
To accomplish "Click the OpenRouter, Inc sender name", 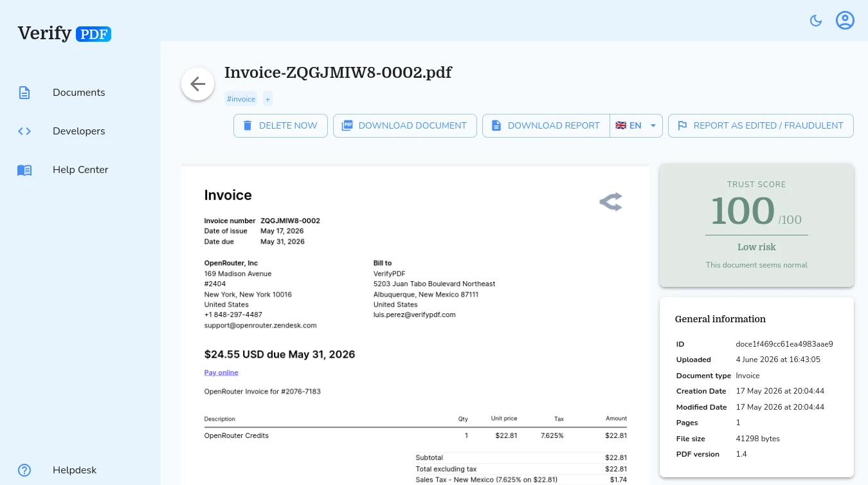I will click(x=231, y=263).
